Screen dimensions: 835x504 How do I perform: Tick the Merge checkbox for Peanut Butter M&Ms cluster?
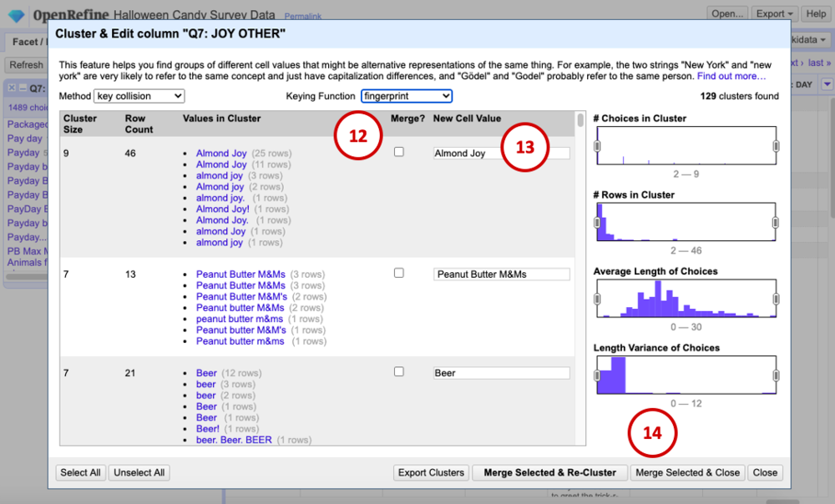[x=399, y=273]
